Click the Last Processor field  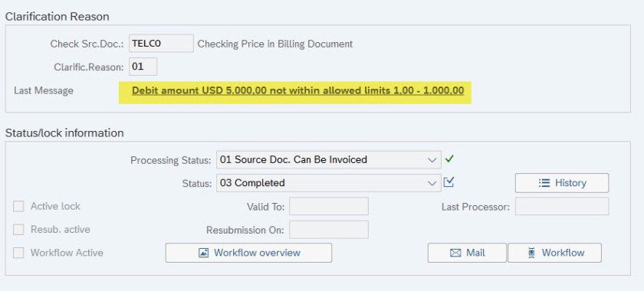tap(562, 207)
